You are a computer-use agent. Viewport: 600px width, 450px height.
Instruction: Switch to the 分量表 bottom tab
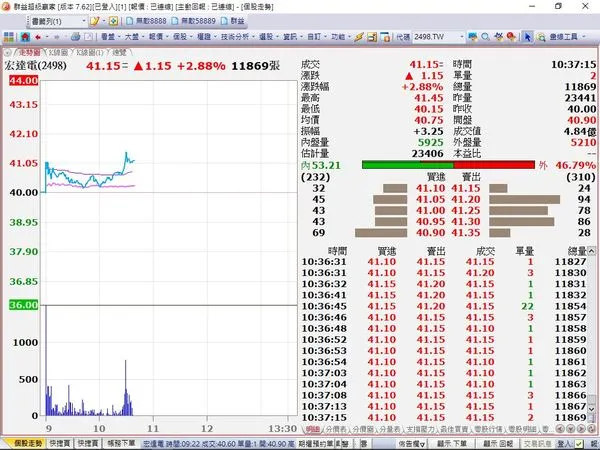click(390, 429)
